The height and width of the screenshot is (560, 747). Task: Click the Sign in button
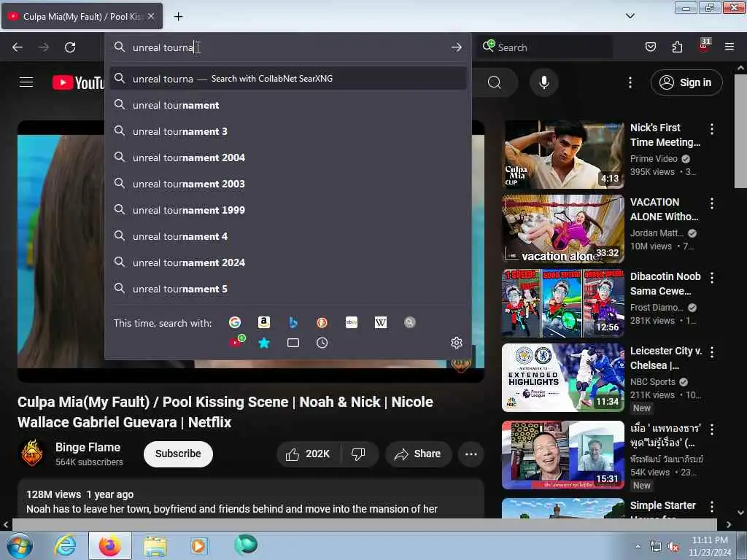pyautogui.click(x=686, y=82)
